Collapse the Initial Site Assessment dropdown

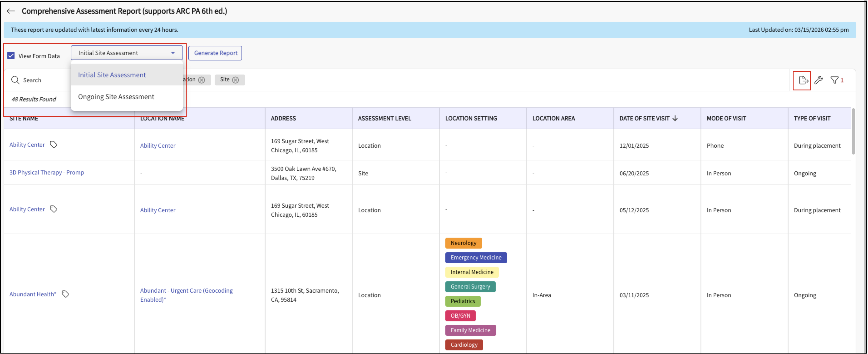click(173, 53)
